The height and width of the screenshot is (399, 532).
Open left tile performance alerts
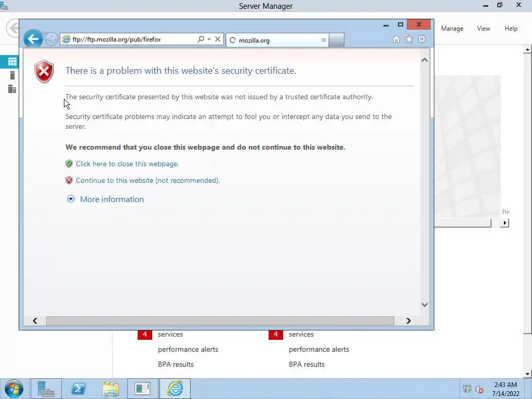point(188,349)
